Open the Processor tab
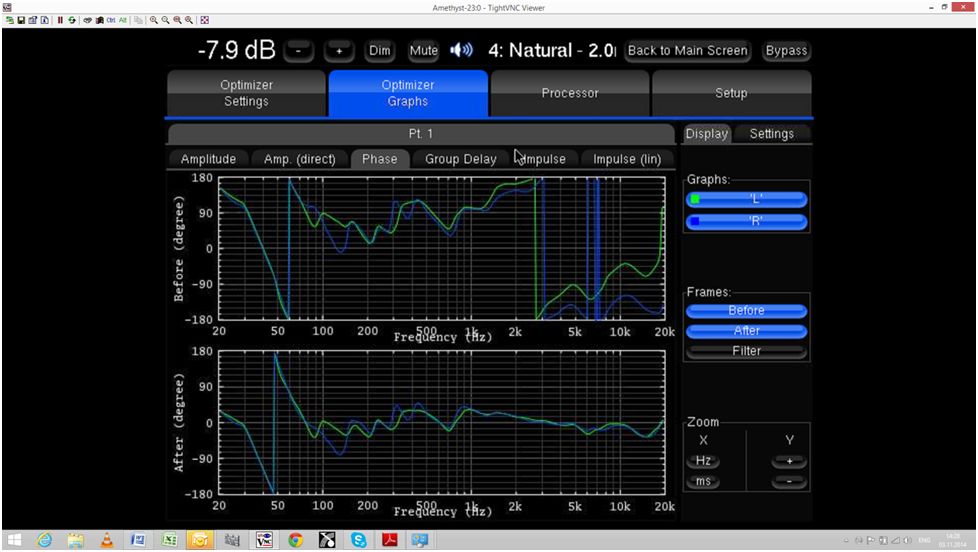 tap(570, 93)
